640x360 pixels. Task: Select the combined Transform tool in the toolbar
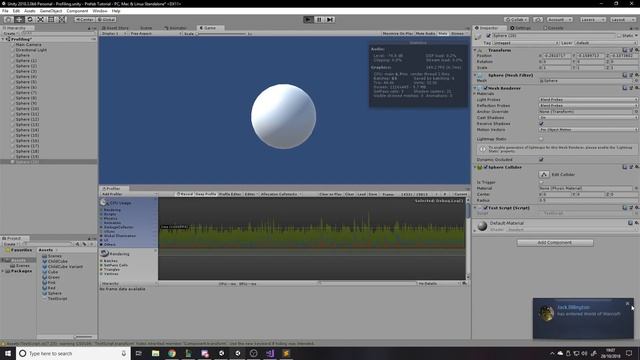pyautogui.click(x=62, y=19)
